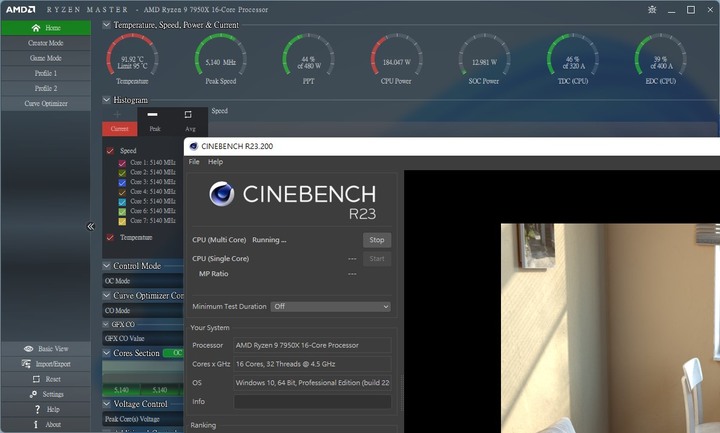Select the Avg tab in histogram
Image resolution: width=720 pixels, height=433 pixels.
tap(190, 129)
